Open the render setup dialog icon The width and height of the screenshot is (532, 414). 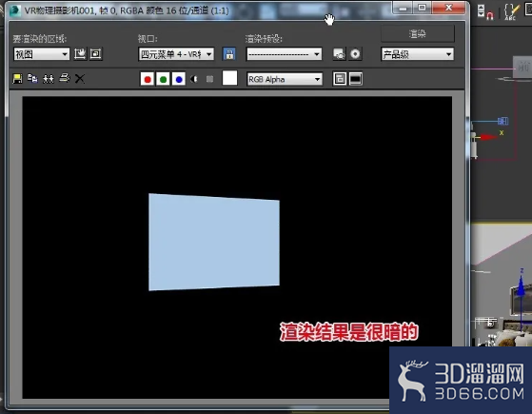[x=340, y=54]
